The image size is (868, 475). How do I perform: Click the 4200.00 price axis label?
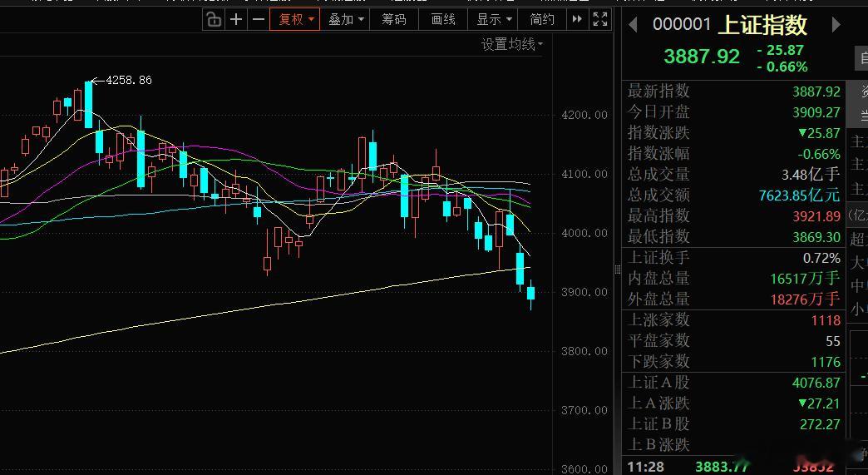click(x=584, y=115)
